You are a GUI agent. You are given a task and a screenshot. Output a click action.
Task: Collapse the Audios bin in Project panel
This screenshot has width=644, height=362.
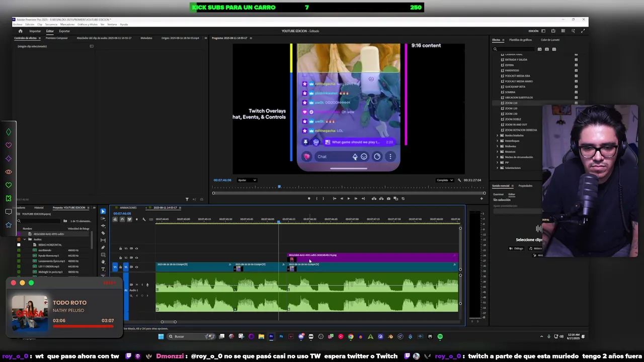click(x=25, y=239)
